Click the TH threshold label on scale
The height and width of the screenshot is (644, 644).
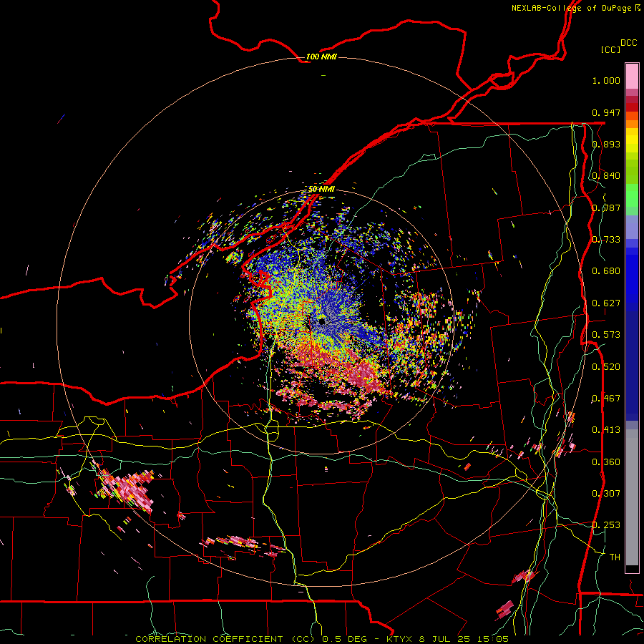point(615,557)
